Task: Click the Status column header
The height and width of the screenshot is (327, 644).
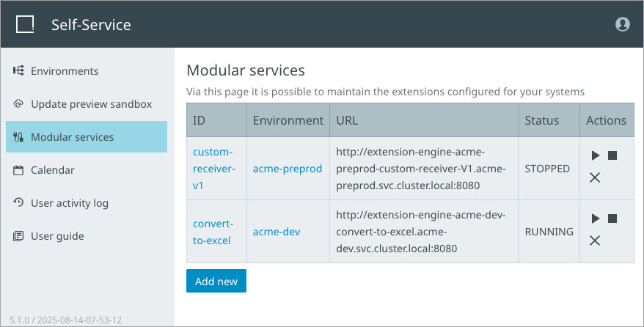Action: coord(542,120)
